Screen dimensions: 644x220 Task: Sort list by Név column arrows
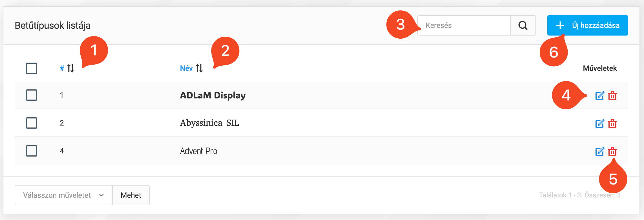[x=199, y=68]
